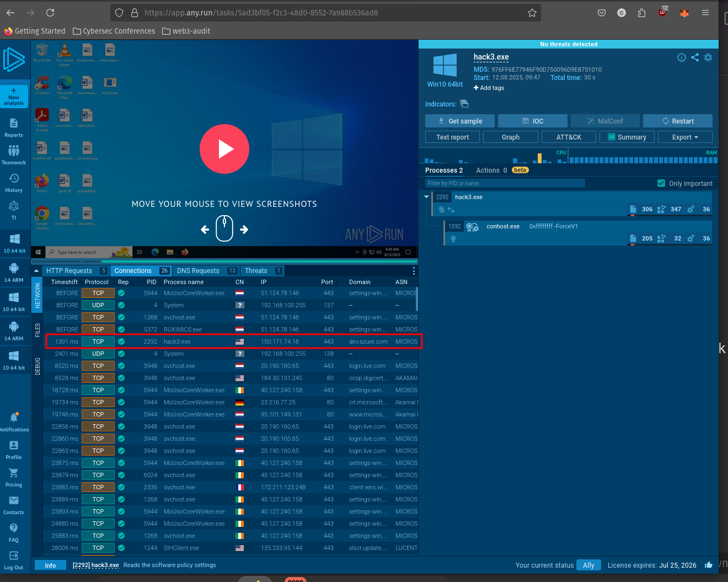Screen dimensions: 728x582
Task: Open the browser extensions puzzle icon
Action: [x=641, y=13]
